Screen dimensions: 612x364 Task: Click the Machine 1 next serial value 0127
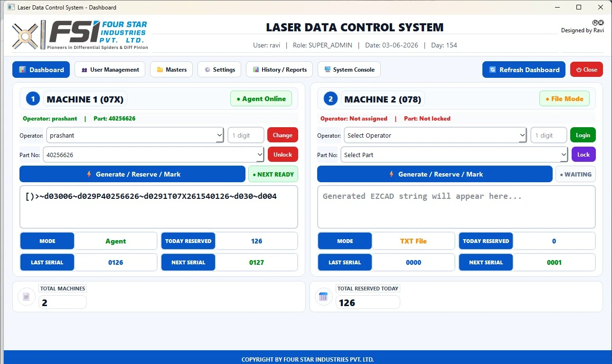coord(256,262)
